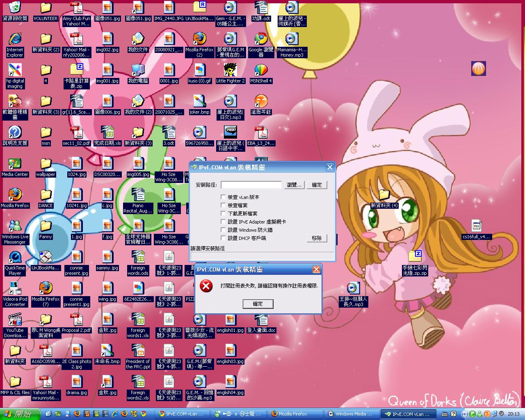This screenshot has height=420, width=525.
Task: Click the 移除 remove button
Action: pos(317,238)
